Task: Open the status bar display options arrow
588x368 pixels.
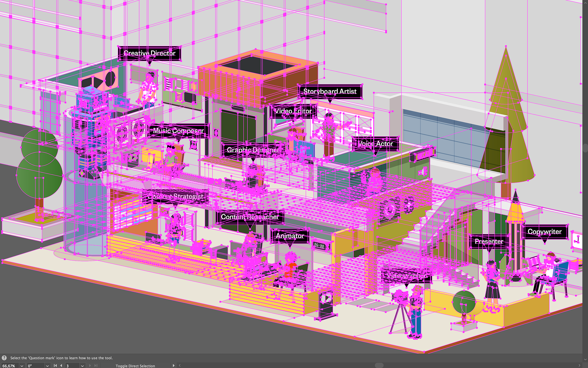Action: (174, 366)
